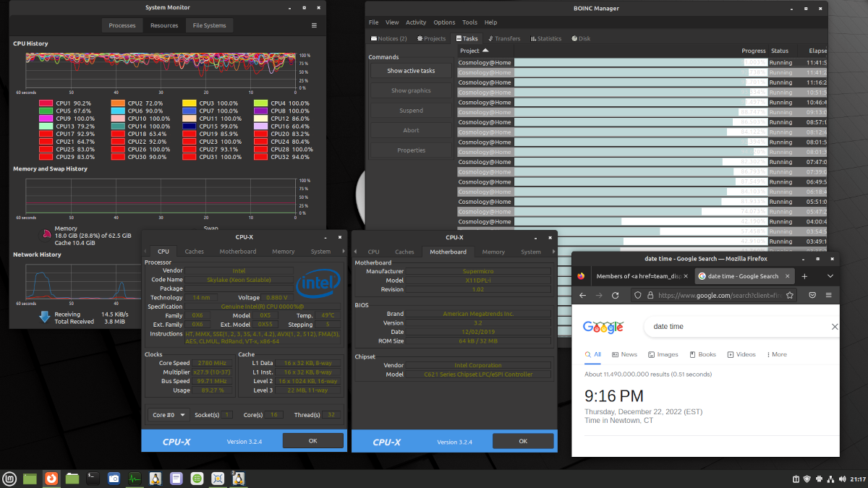
Task: Switch to Transfers tab in BOINC
Action: click(504, 38)
